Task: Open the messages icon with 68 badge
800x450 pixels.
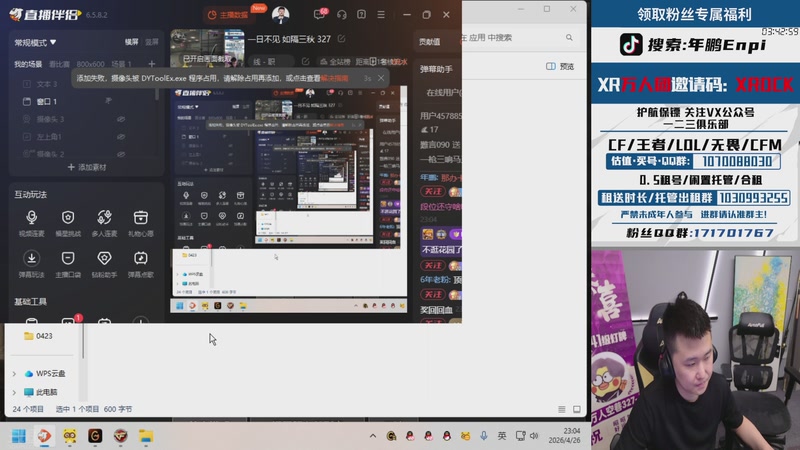Action: [320, 14]
